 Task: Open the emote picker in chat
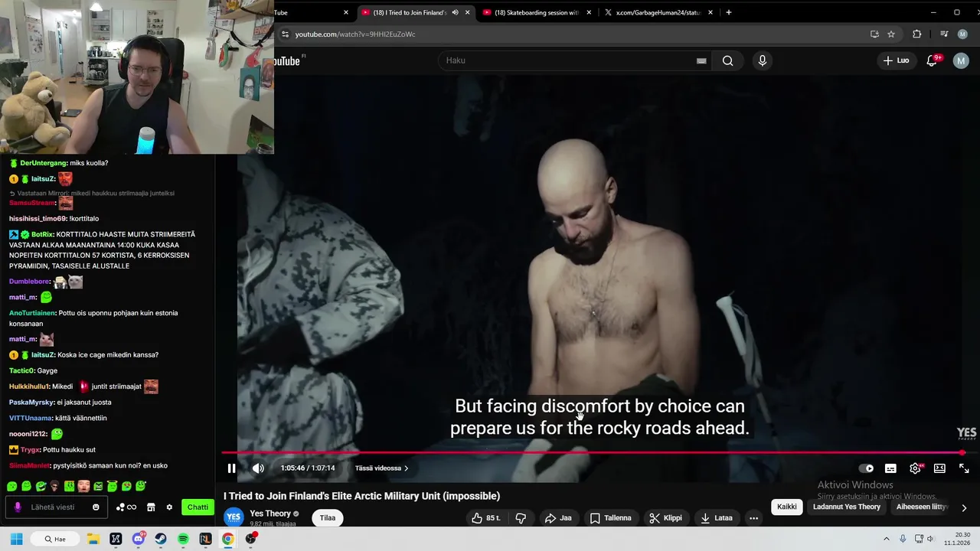(96, 507)
